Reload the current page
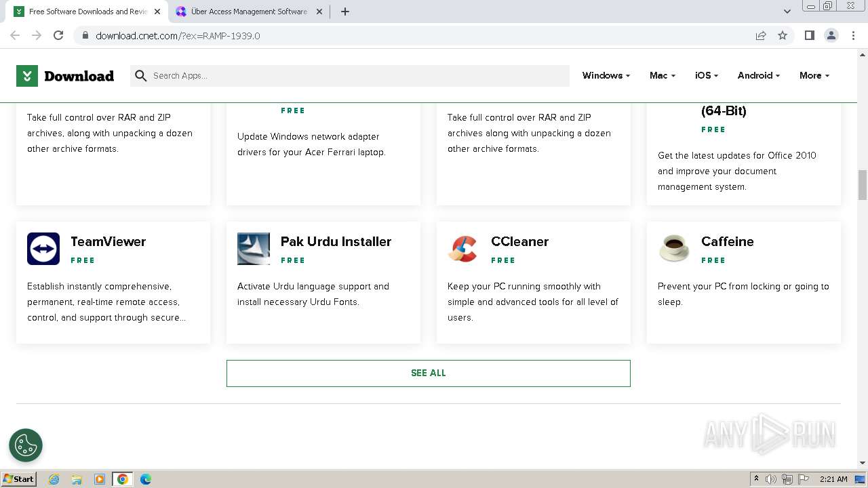Screen dimensions: 868x488 click(58, 35)
